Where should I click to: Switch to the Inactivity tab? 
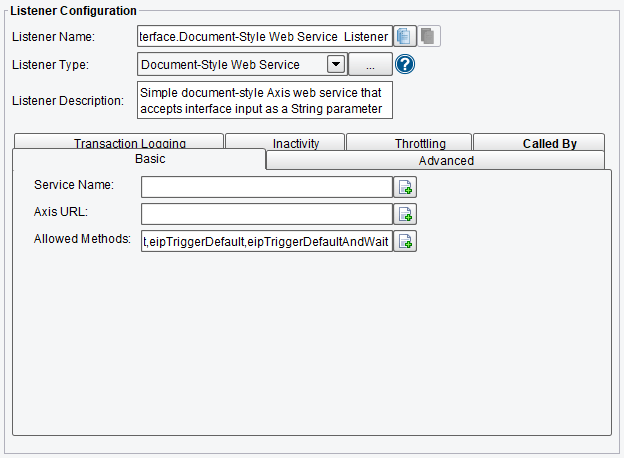point(285,142)
